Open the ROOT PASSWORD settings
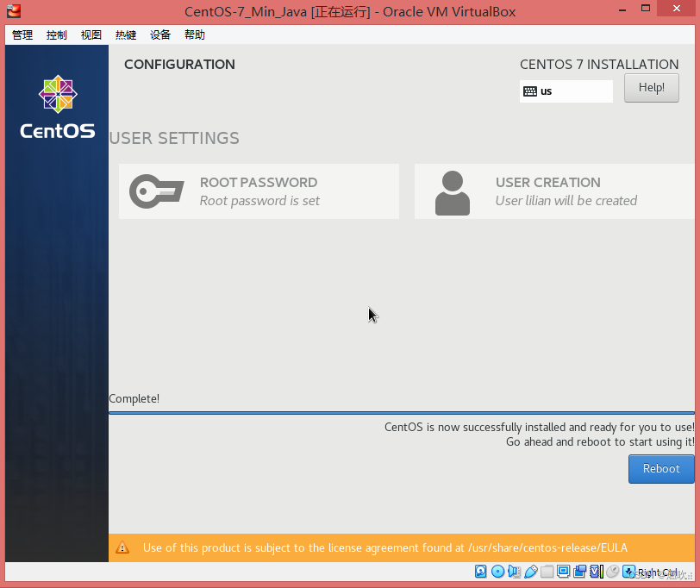This screenshot has width=700, height=588. pos(259,191)
